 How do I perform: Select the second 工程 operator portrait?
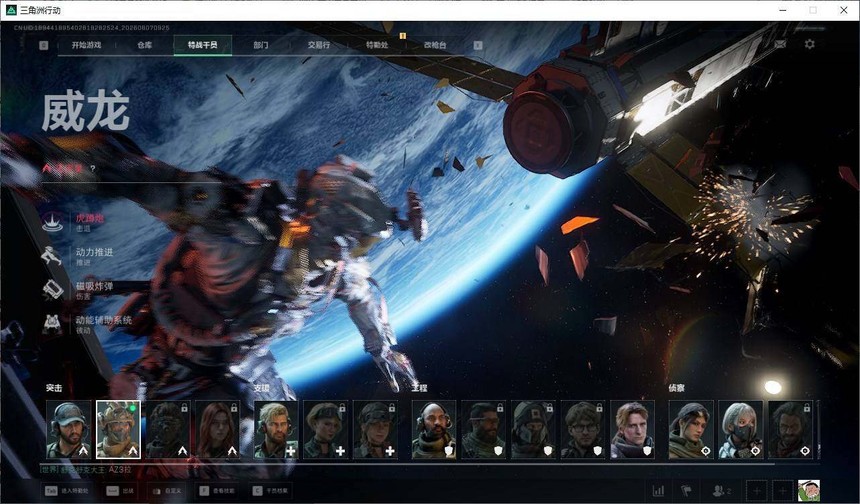[x=484, y=430]
